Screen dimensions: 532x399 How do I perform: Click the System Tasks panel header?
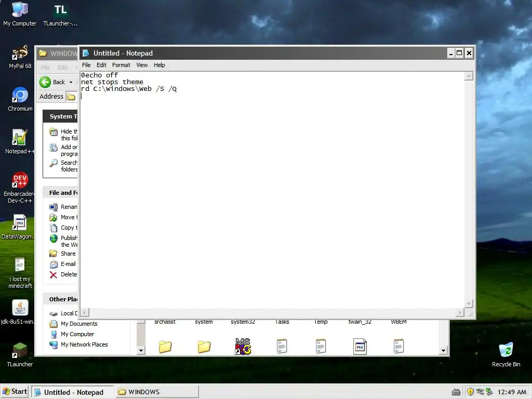click(60, 116)
